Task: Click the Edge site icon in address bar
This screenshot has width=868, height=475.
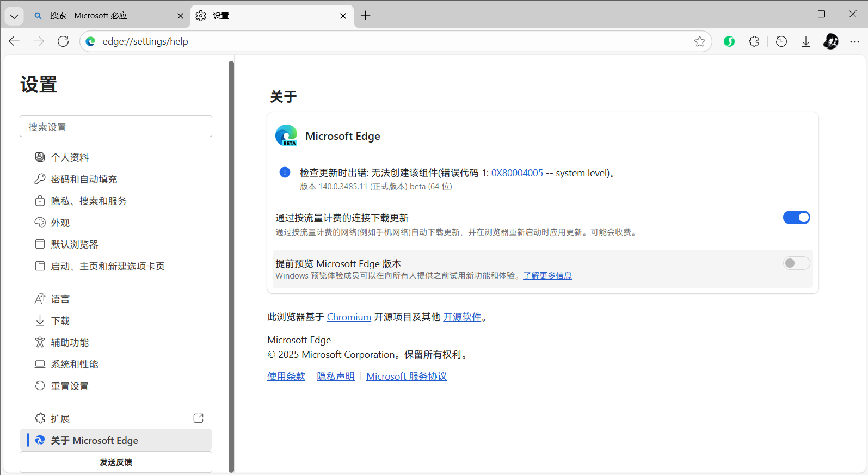Action: pos(91,41)
